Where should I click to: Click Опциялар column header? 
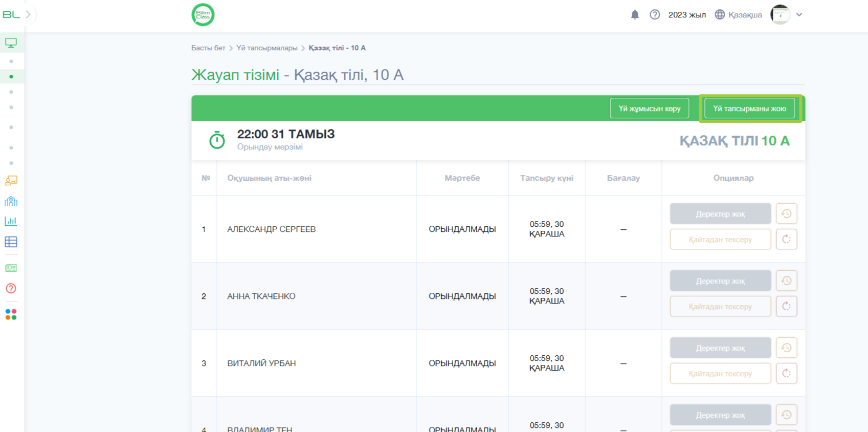[733, 178]
